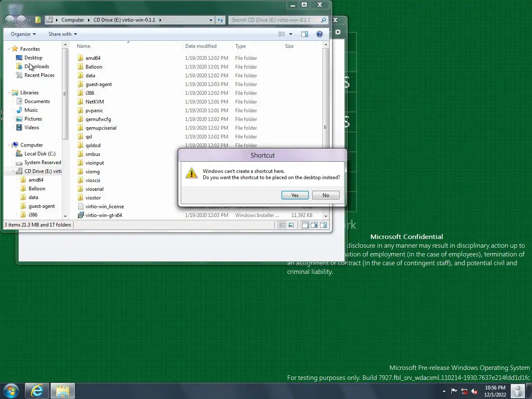Click the arrow after Computer in breadcrumb
The image size is (532, 399).
89,20
